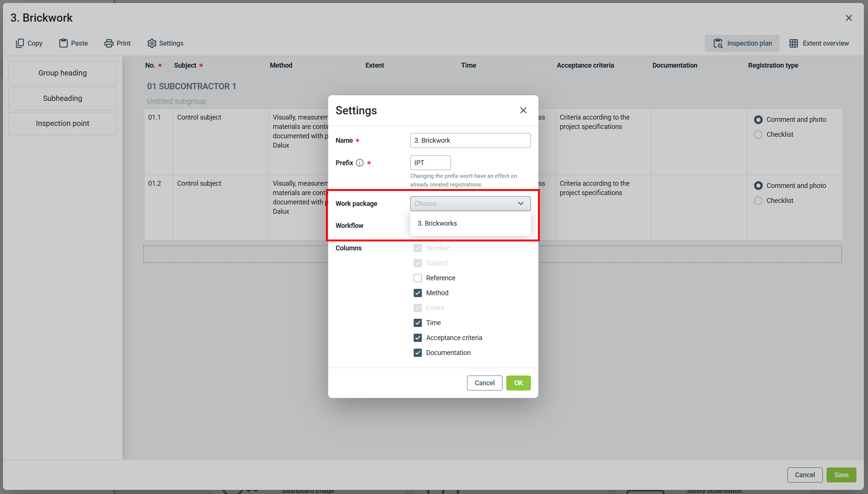The image size is (868, 494).
Task: Click the Extent overview grid icon
Action: point(793,43)
